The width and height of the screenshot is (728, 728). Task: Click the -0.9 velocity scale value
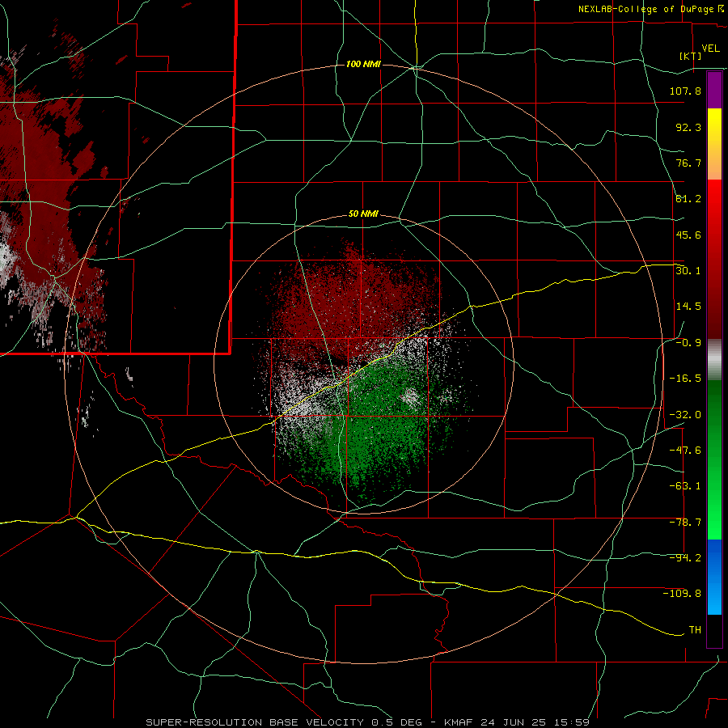point(688,343)
